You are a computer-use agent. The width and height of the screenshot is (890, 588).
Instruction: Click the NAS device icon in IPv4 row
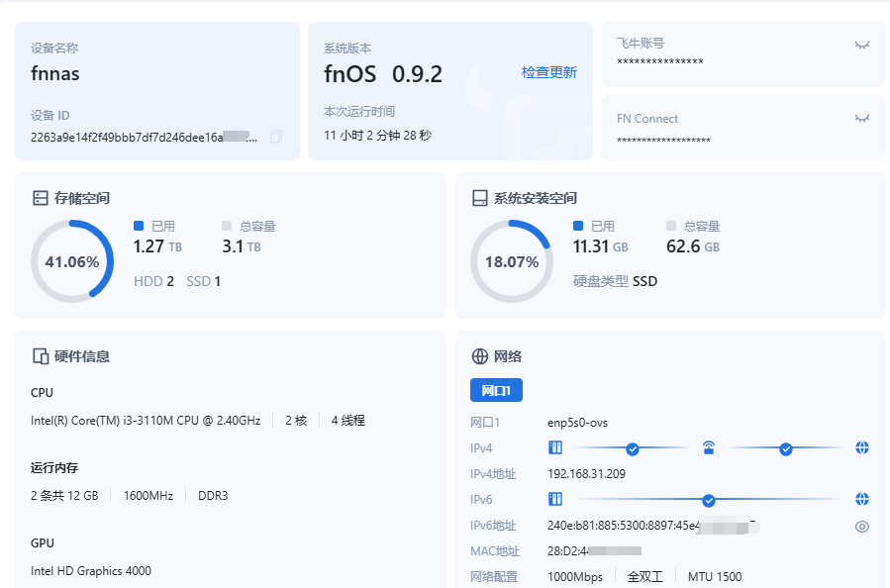tap(555, 448)
